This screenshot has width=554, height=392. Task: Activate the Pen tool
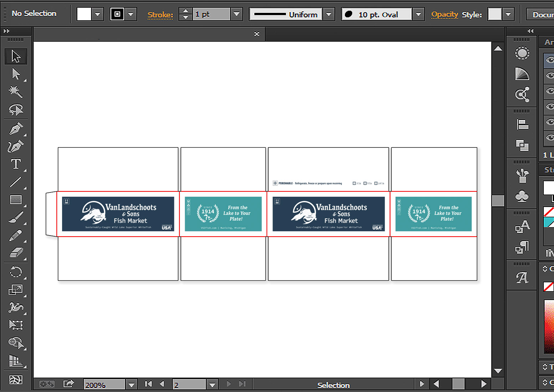click(16, 128)
